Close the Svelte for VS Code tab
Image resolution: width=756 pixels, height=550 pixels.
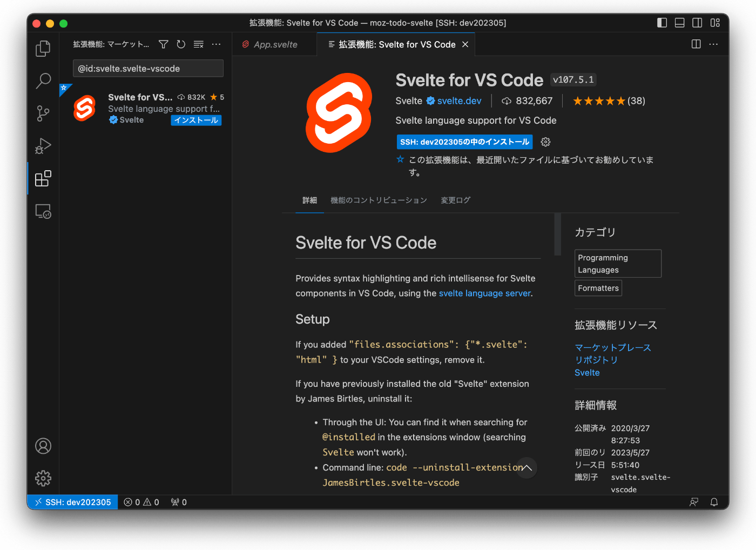[x=465, y=44]
